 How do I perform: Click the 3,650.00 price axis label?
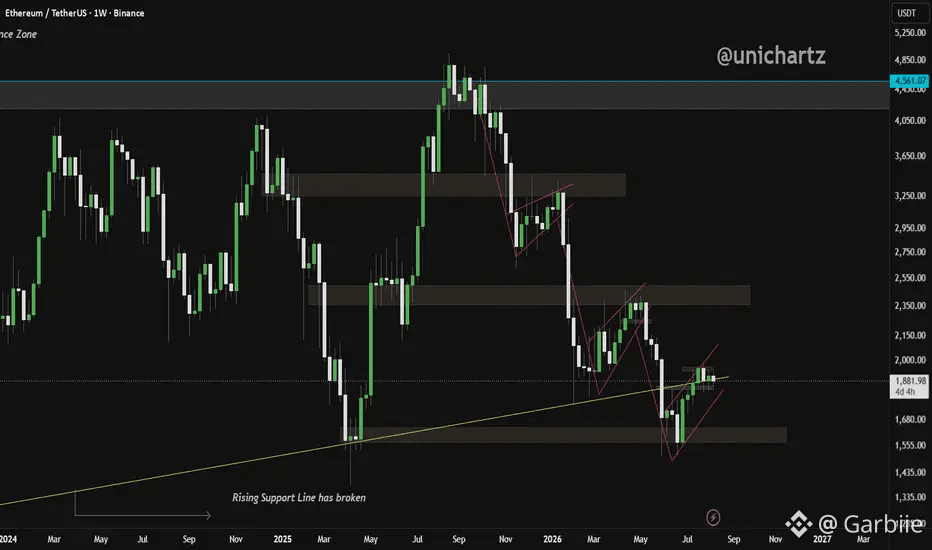coord(910,156)
